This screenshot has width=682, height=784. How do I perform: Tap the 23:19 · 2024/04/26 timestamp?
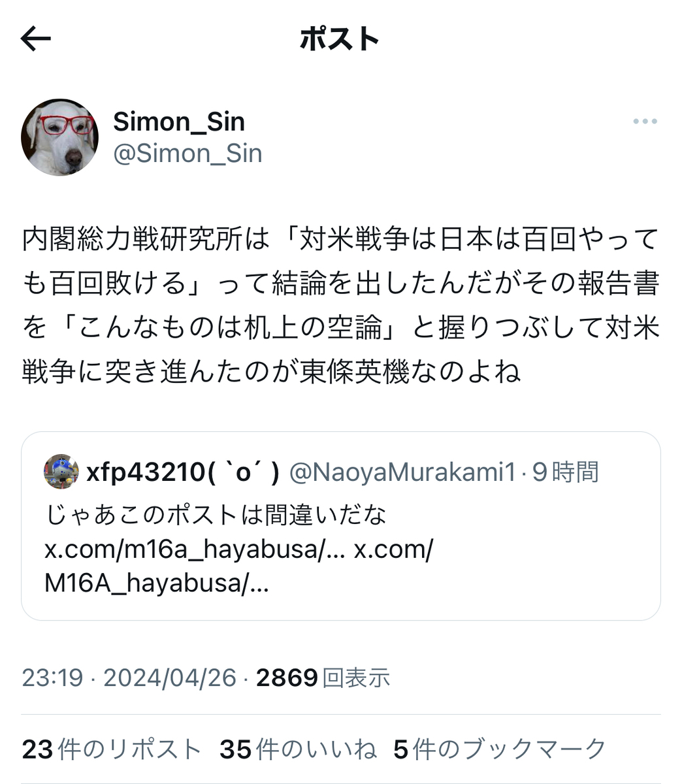tap(129, 678)
